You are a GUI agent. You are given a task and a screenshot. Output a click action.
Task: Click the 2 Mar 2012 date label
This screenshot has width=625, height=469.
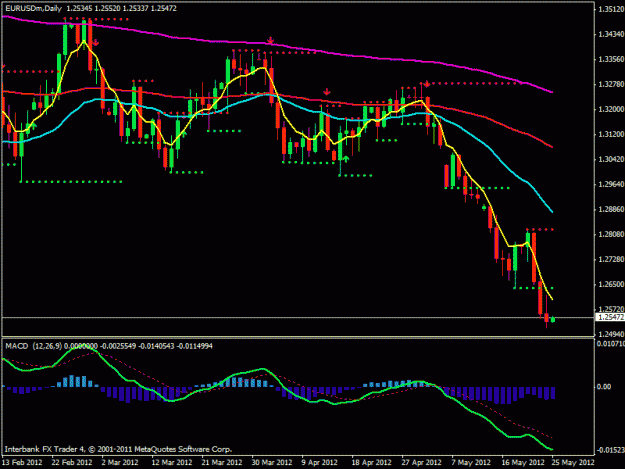(x=120, y=462)
